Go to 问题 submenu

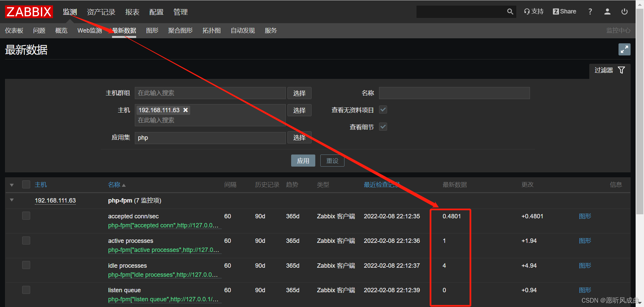coord(39,31)
